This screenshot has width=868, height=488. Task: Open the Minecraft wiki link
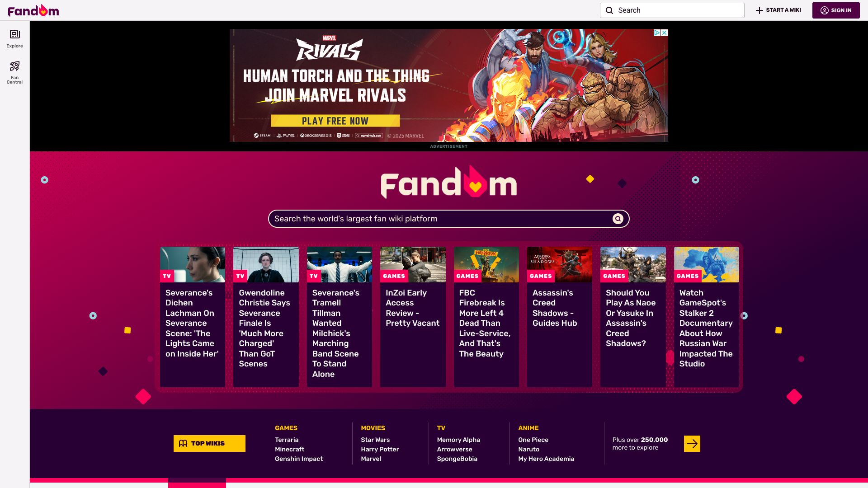[x=289, y=449]
